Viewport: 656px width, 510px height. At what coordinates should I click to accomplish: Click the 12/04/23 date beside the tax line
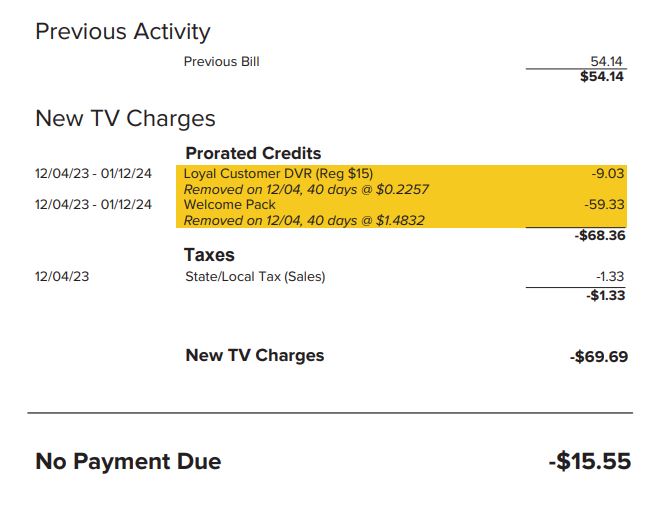[62, 277]
